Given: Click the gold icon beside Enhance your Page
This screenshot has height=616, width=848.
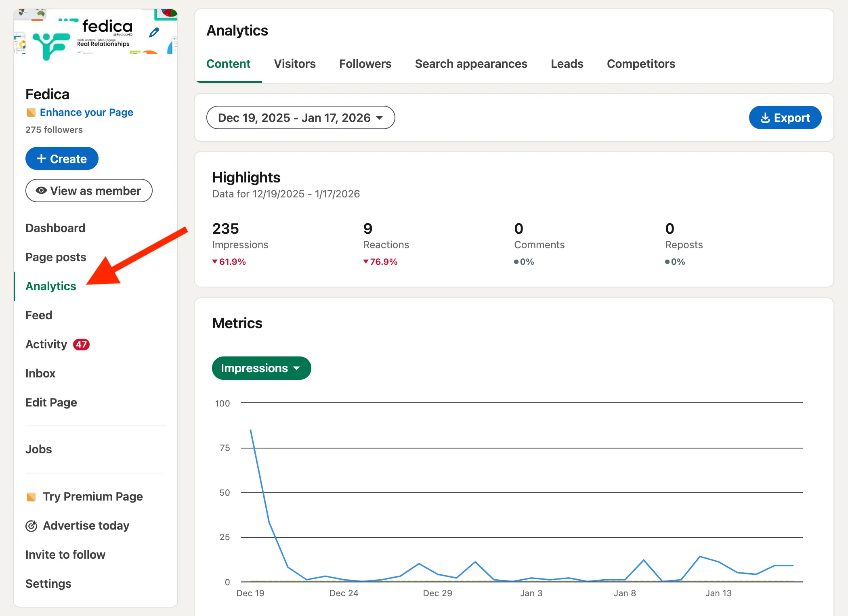Looking at the screenshot, I should pos(31,112).
